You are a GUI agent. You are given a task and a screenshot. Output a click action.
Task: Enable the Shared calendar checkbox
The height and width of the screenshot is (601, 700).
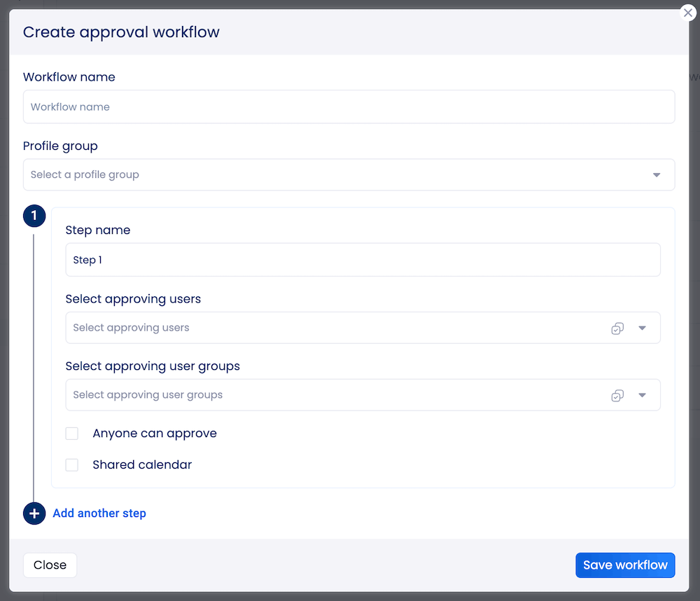71,464
